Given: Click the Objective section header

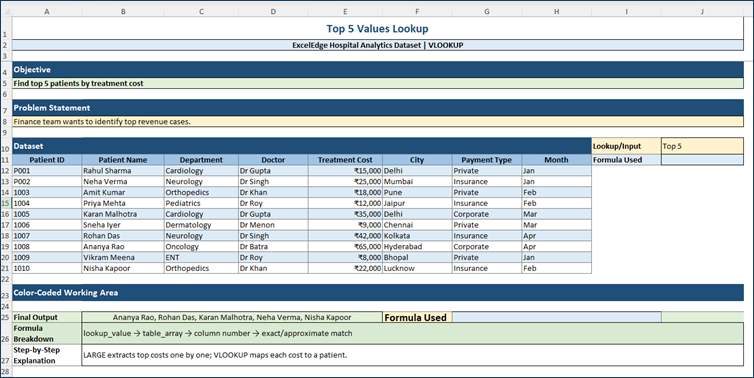Looking at the screenshot, I should tap(377, 70).
